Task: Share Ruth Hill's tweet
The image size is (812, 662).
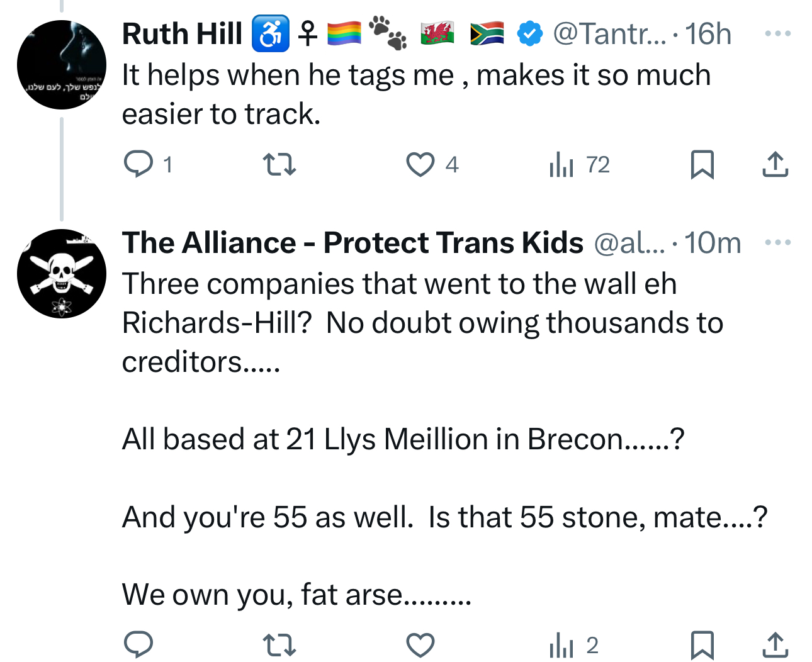Action: click(775, 165)
